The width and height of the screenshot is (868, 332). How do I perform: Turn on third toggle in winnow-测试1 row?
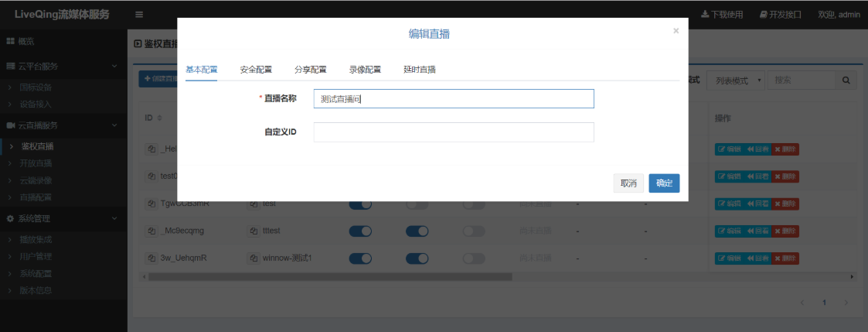(475, 258)
